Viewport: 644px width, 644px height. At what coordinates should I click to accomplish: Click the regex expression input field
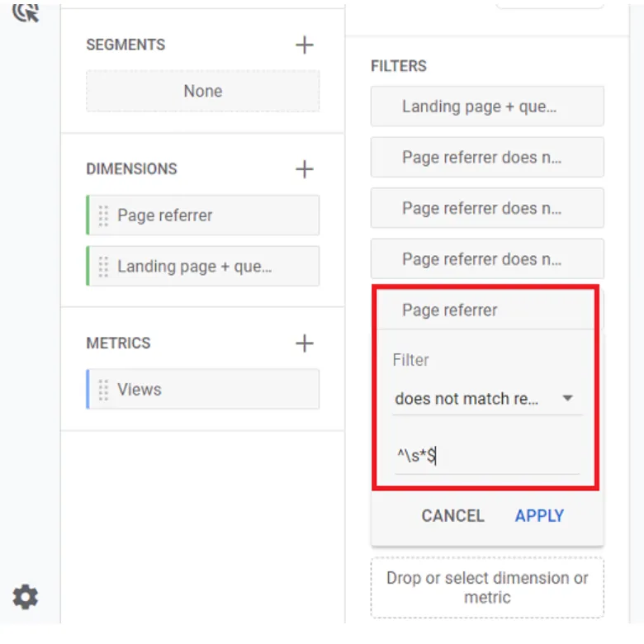pos(486,456)
